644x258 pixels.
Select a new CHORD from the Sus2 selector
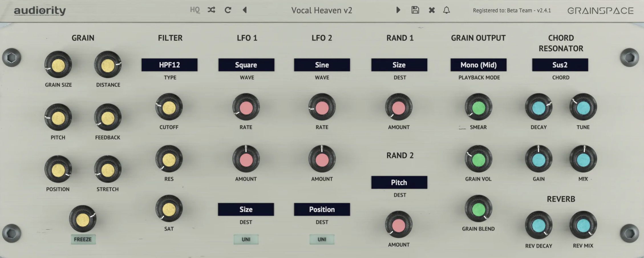[560, 65]
